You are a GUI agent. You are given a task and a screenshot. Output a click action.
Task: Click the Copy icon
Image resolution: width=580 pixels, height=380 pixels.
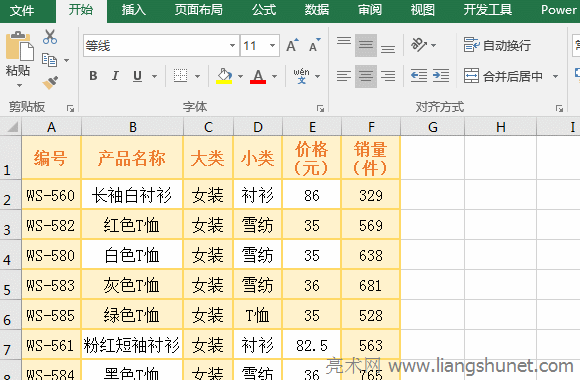(49, 60)
